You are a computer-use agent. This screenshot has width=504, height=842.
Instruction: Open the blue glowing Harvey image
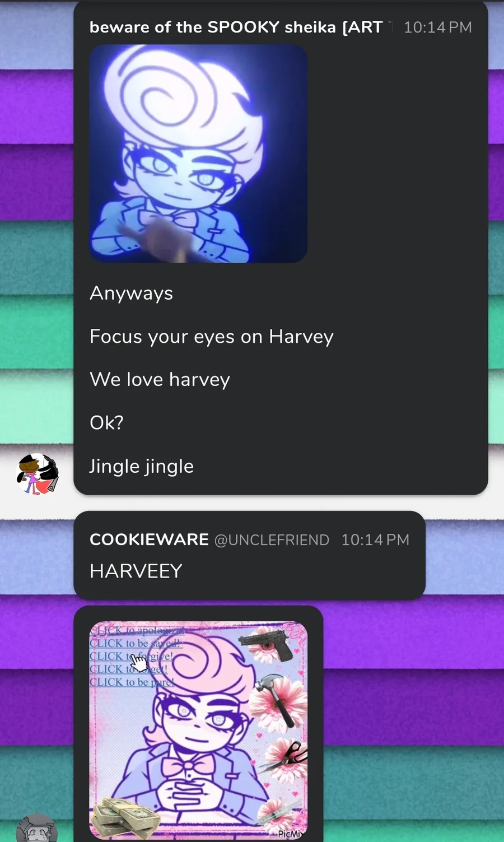pyautogui.click(x=198, y=153)
